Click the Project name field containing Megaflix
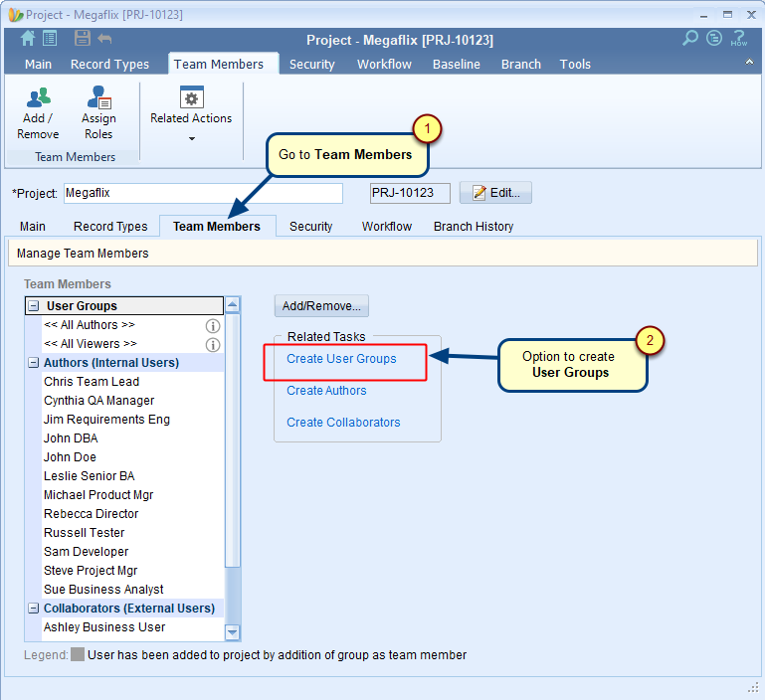 coord(204,193)
